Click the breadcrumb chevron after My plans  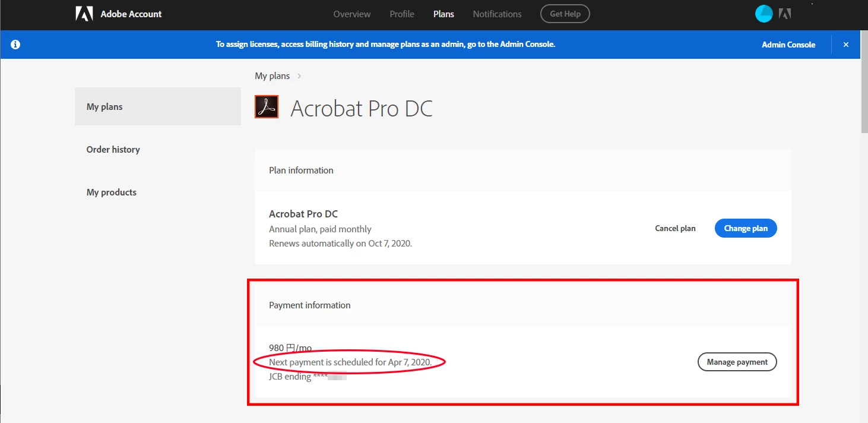coord(299,76)
